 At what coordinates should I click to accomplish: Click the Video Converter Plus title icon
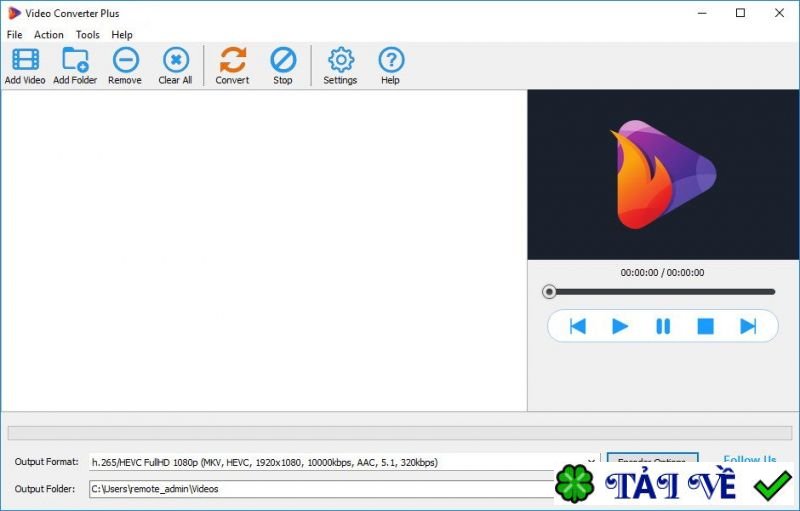click(x=14, y=13)
